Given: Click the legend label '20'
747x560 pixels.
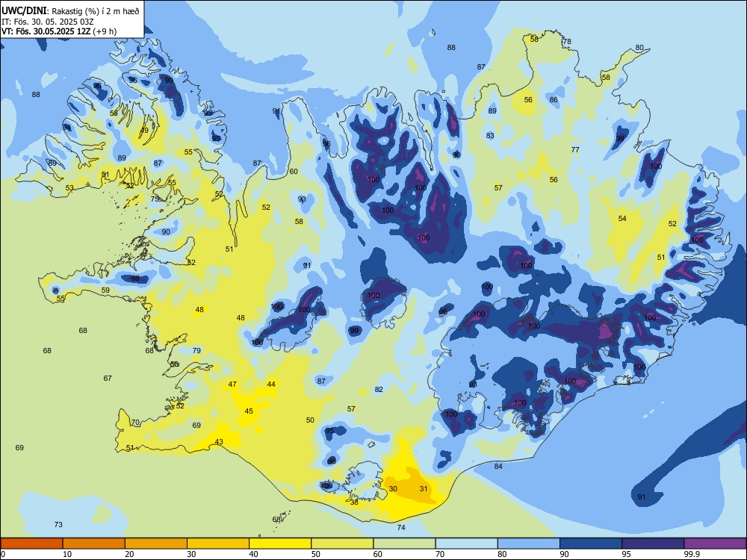Looking at the screenshot, I should pos(129,554).
